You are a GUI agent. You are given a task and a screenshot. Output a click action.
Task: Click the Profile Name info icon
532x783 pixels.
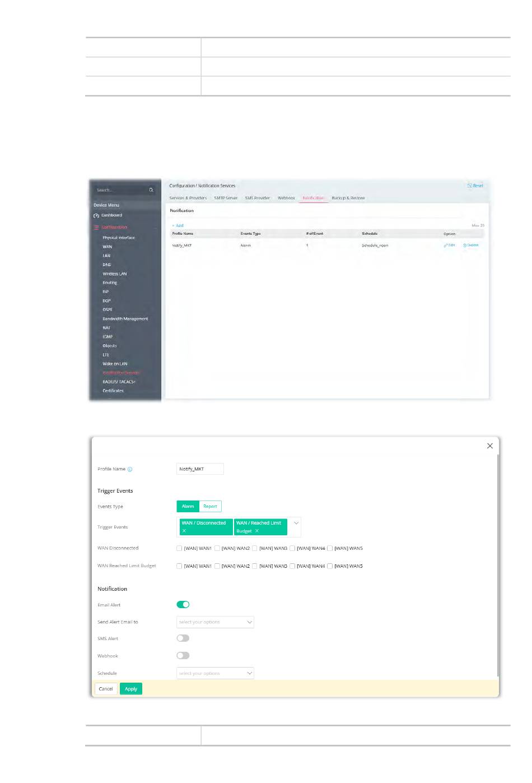tap(130, 469)
